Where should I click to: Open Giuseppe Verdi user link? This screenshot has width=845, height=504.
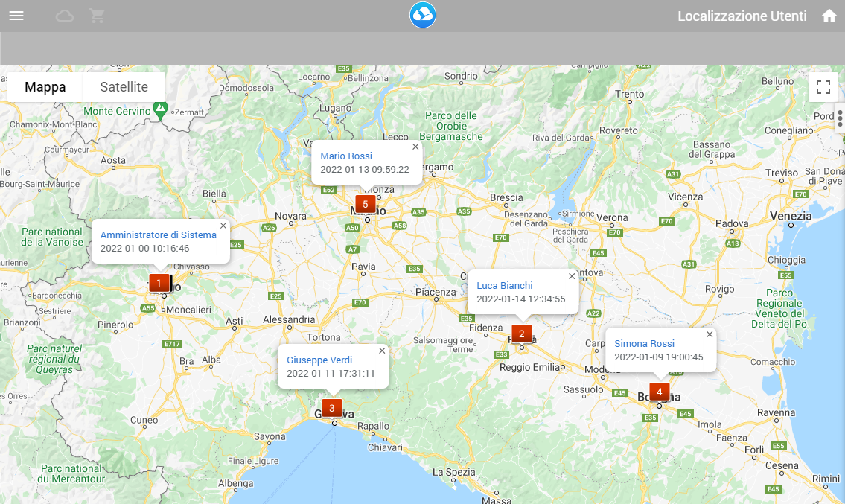(319, 360)
